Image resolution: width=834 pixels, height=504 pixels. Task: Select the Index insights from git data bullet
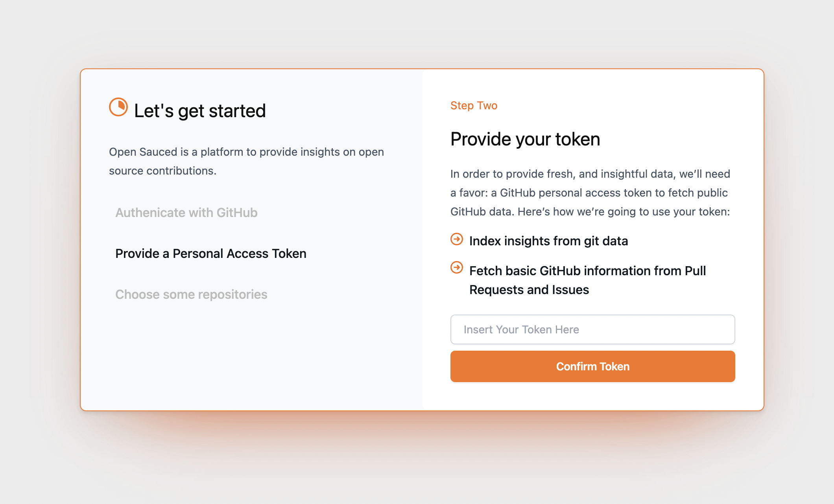548,241
